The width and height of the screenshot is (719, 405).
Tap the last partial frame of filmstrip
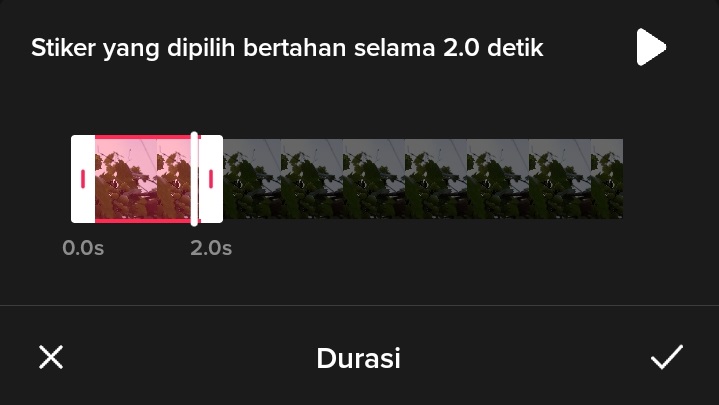607,179
